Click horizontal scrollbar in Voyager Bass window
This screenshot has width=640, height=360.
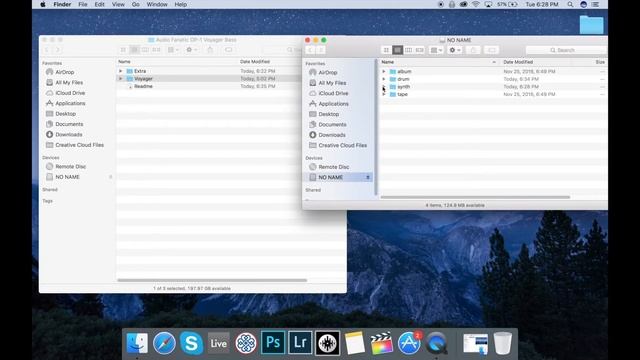coord(212,280)
